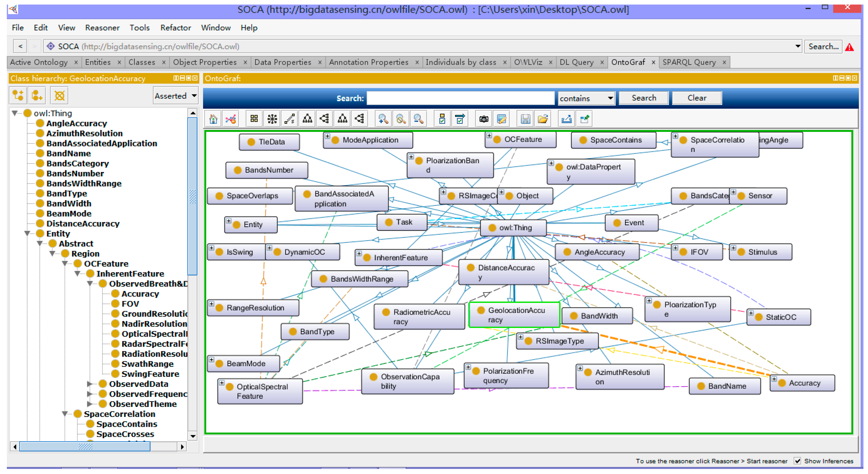This screenshot has height=474, width=868.
Task: Click the OntoGraf Search button
Action: (x=643, y=98)
